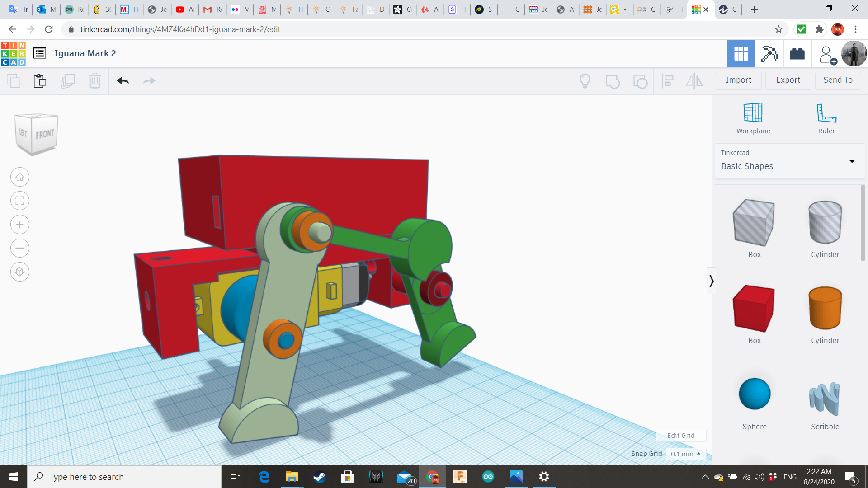The height and width of the screenshot is (488, 868).
Task: Open the Snap Grid dropdown
Action: click(685, 454)
